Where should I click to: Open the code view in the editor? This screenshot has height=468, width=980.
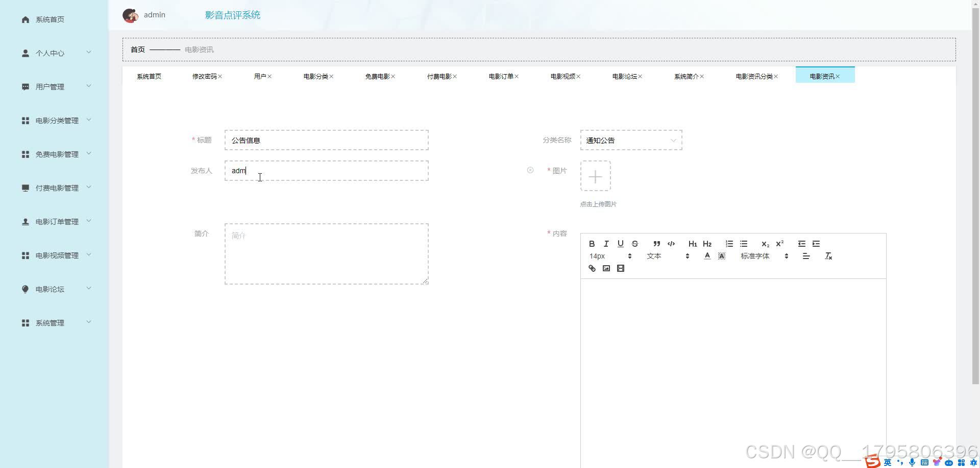671,244
